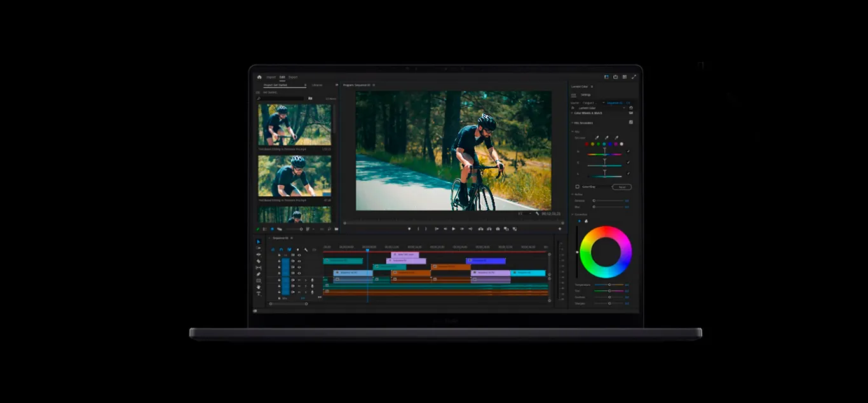Toggle top video track eye visibility
Screen dimensions: 868x403
click(x=299, y=255)
